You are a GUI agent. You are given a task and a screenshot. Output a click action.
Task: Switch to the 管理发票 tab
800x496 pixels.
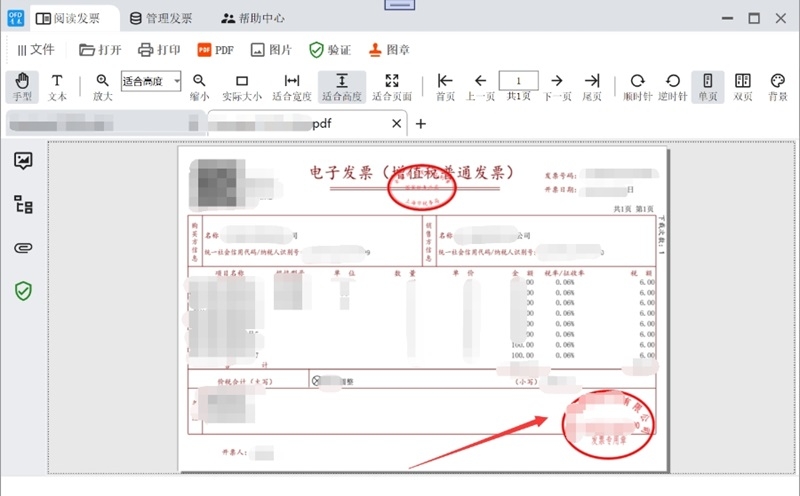pyautogui.click(x=161, y=19)
